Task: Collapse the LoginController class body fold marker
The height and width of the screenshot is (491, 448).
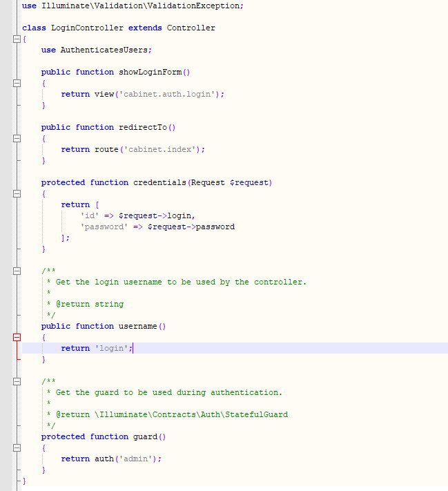Action: click(17, 39)
